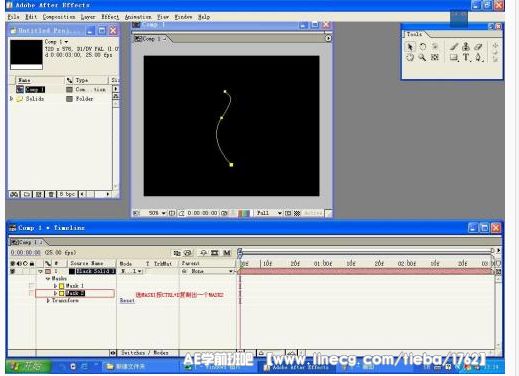Select the Rotation tool in Tools
519x376 pixels.
[x=423, y=47]
